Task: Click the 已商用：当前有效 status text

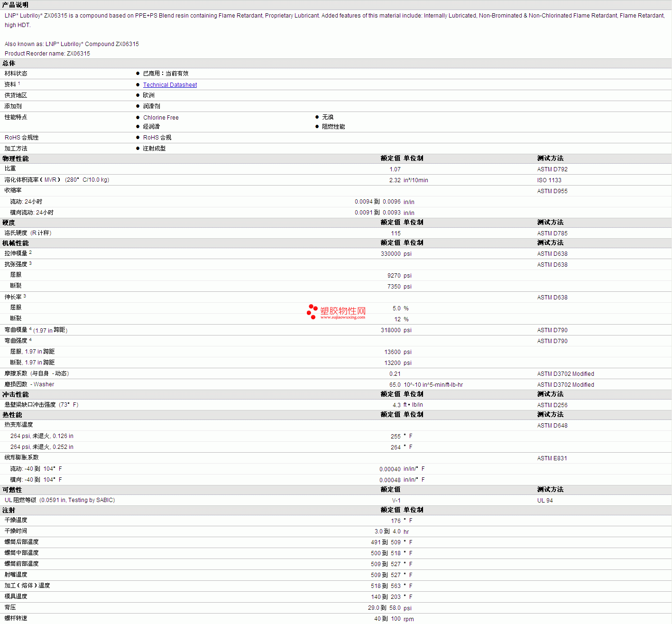Action: [166, 74]
